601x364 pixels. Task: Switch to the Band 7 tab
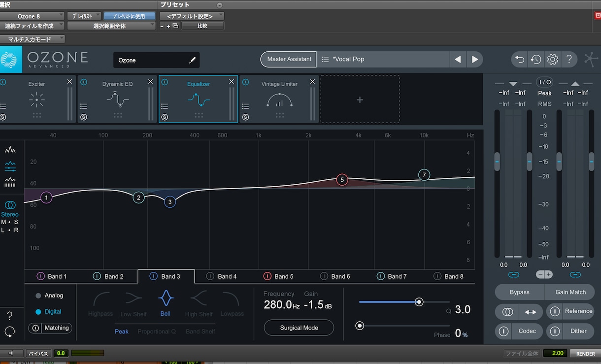[x=392, y=276]
